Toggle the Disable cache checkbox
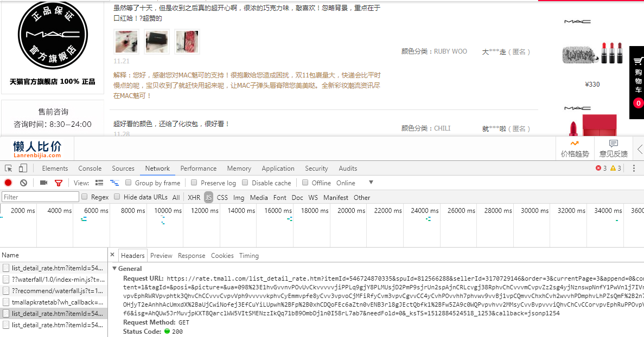 [245, 183]
